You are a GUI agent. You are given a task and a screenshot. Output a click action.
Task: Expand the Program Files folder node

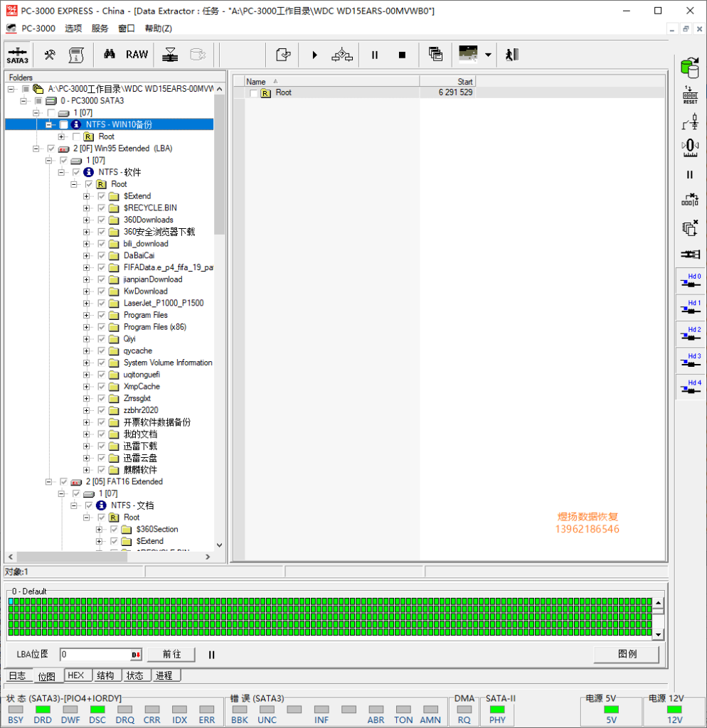pos(87,315)
